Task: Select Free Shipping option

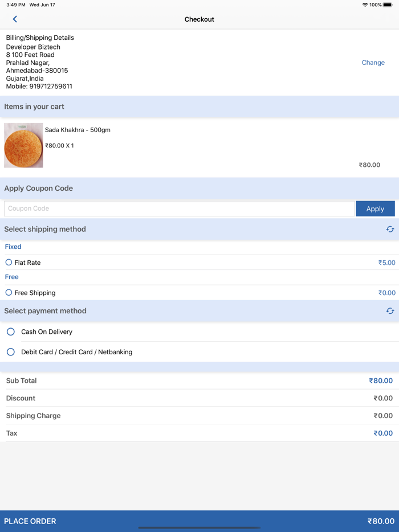Action: [9, 293]
